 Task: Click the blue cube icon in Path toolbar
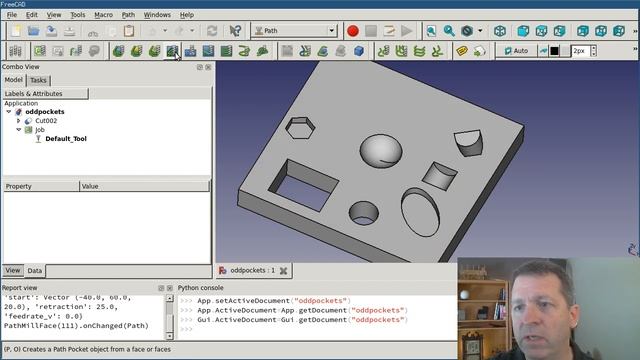coord(359,51)
